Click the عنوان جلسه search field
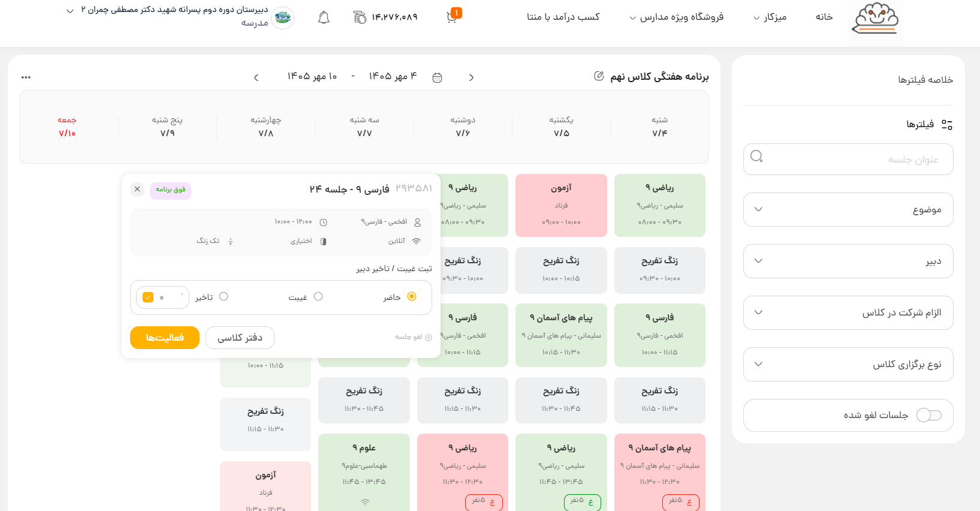This screenshot has width=980, height=511. point(848,159)
